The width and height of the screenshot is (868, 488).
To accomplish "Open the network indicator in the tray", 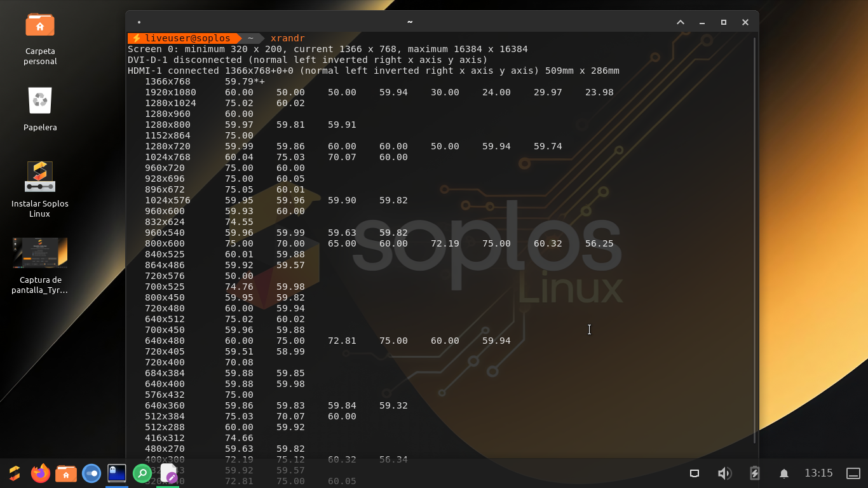I will click(x=695, y=473).
